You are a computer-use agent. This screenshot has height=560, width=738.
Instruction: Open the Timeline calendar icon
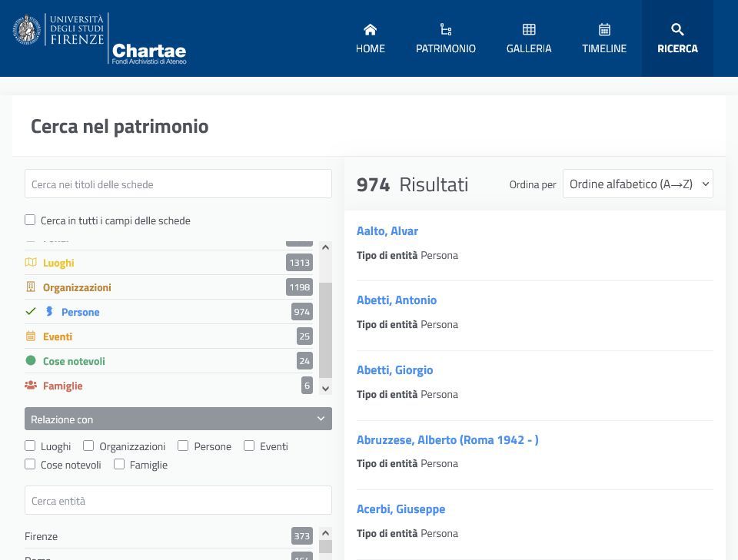pyautogui.click(x=604, y=30)
